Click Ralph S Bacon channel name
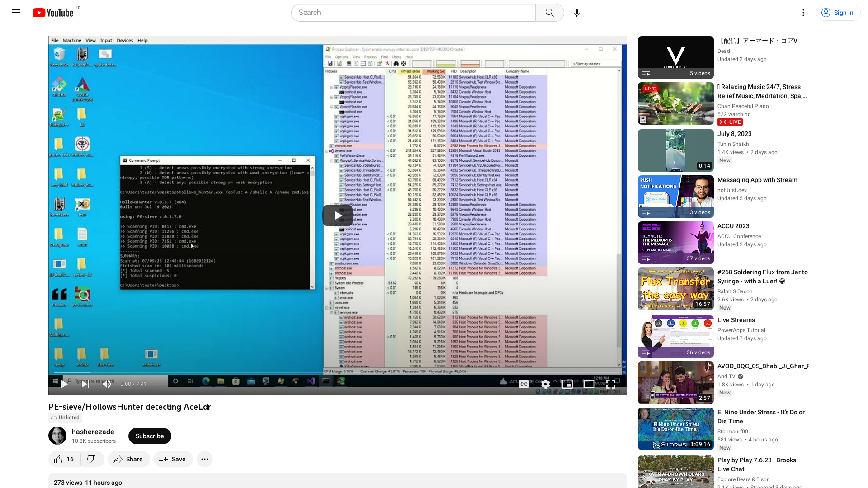The image size is (868, 488). (x=735, y=291)
